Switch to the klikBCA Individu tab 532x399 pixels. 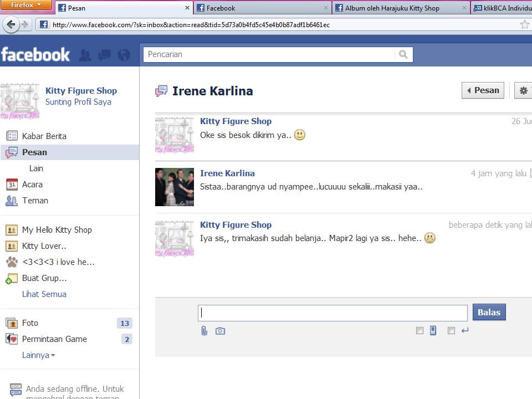(x=502, y=8)
